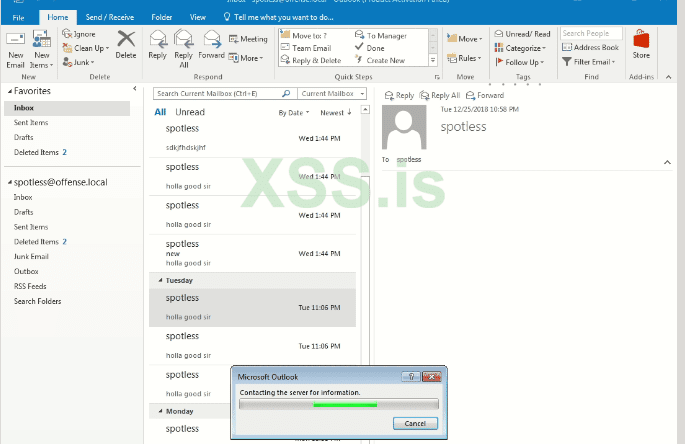Click Tell me what you want to do
The image size is (685, 444).
(278, 17)
